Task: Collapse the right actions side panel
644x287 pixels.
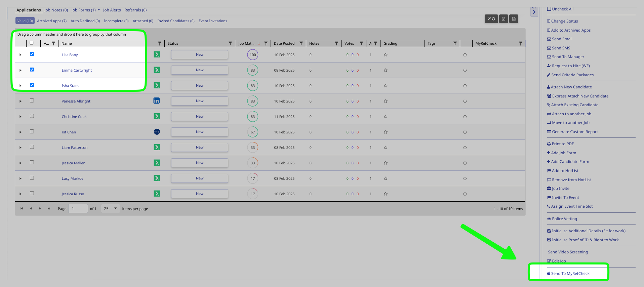Action: coord(534,12)
